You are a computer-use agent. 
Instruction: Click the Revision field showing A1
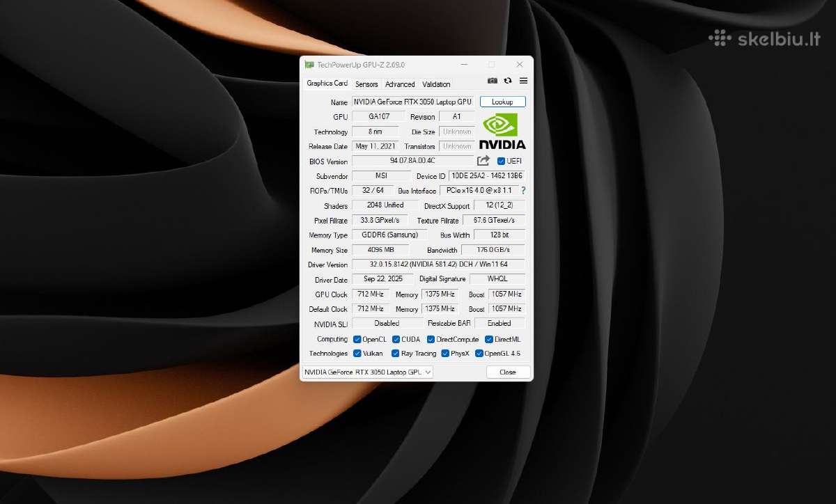(x=457, y=116)
